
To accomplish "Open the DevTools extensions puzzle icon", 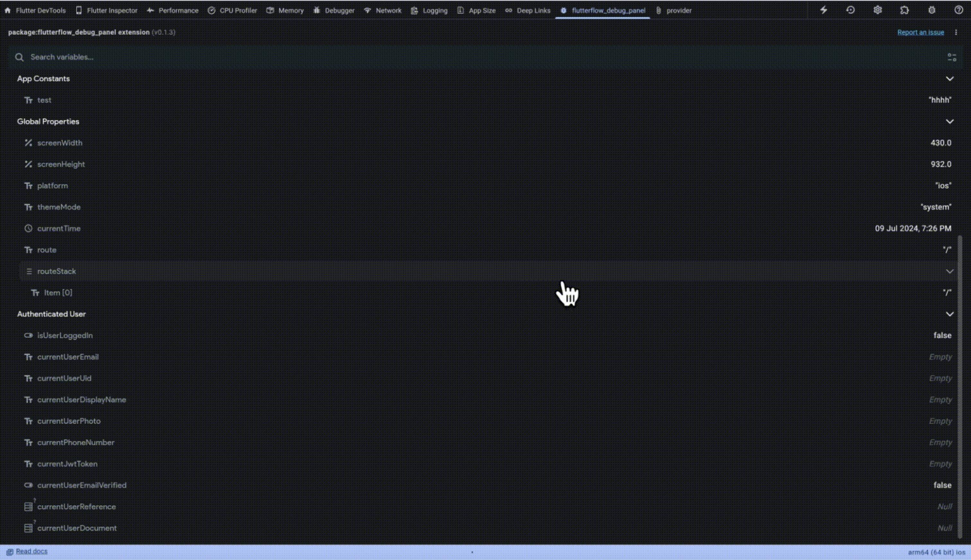I will point(904,10).
